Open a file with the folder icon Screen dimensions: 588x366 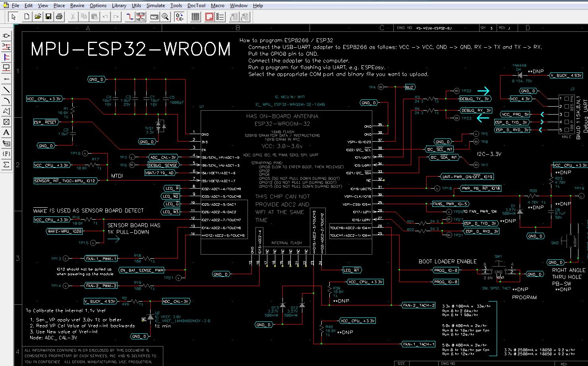coord(38,17)
